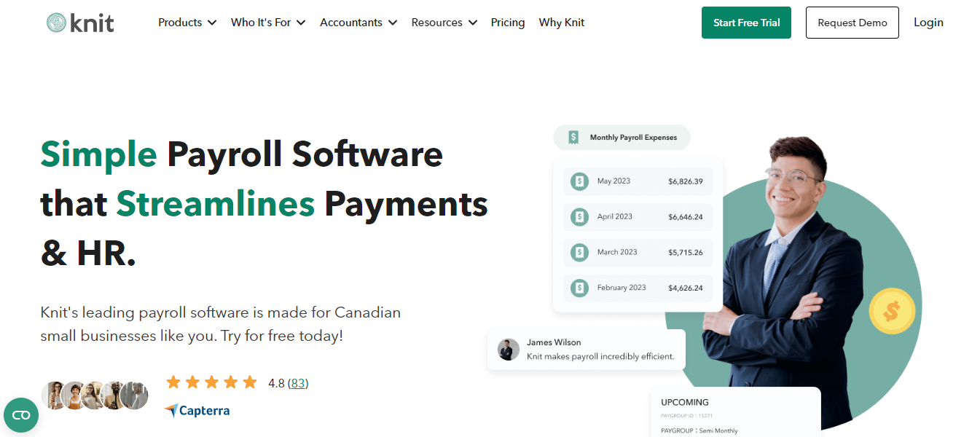Click the Knit logo in the header

point(80,23)
